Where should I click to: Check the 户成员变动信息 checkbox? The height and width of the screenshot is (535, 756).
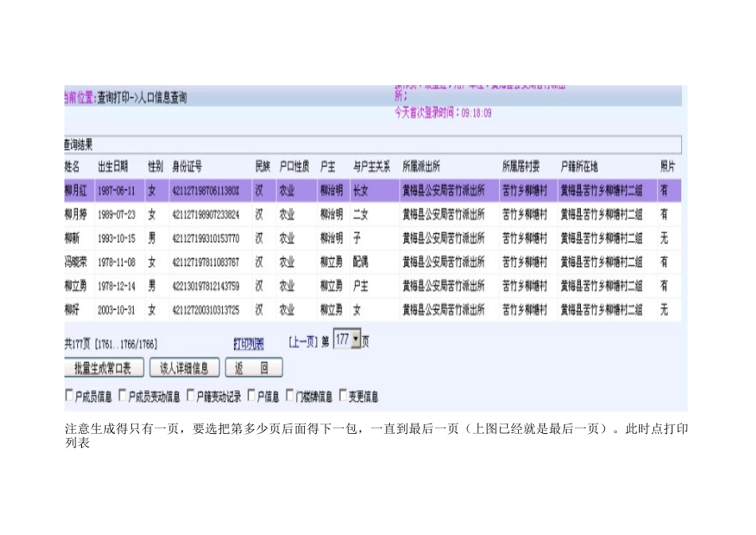click(x=123, y=396)
